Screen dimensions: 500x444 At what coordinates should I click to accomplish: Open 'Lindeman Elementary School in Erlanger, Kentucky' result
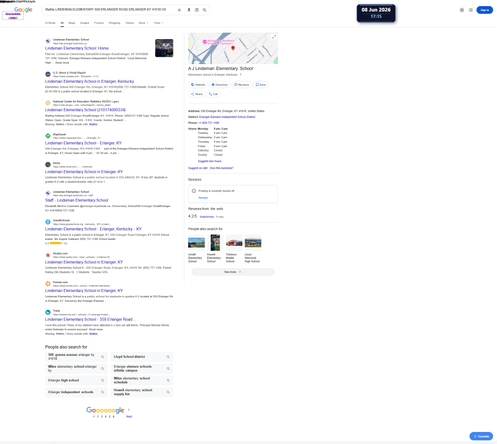click(x=89, y=81)
